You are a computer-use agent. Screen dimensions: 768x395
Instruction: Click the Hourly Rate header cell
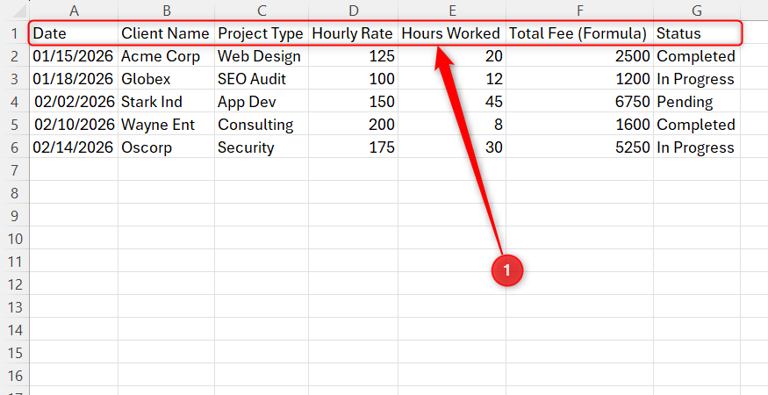coord(353,33)
